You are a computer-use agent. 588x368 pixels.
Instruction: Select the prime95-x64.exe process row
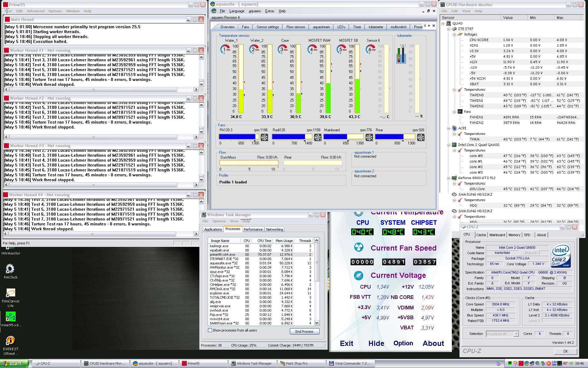pos(260,255)
